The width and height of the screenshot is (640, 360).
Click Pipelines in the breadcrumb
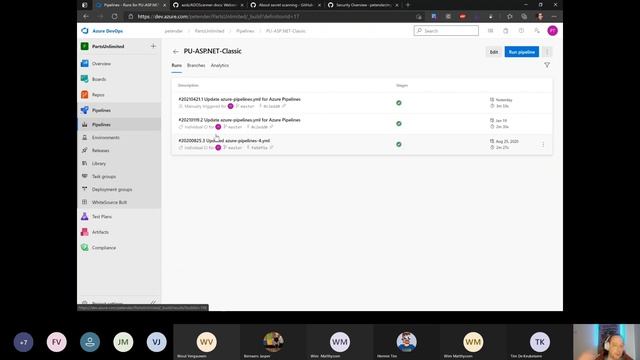tap(245, 31)
